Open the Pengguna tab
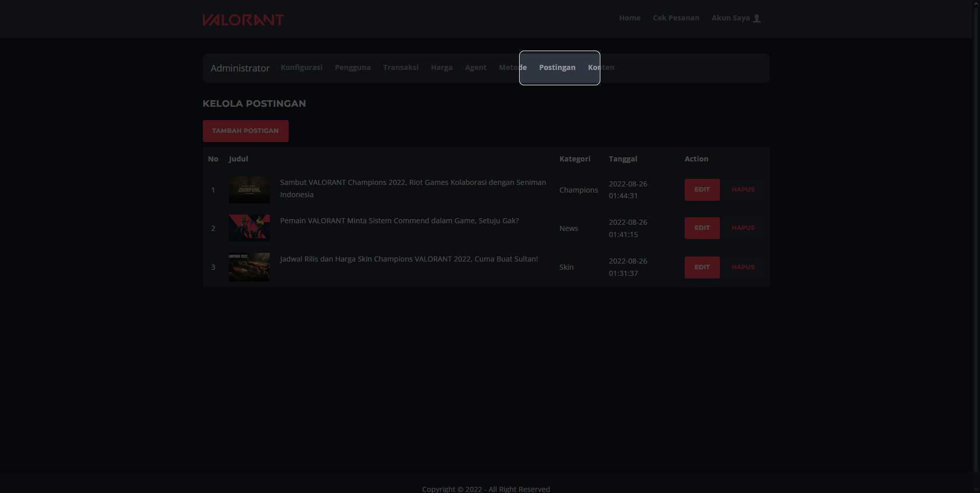Viewport: 980px width, 493px height. (353, 67)
